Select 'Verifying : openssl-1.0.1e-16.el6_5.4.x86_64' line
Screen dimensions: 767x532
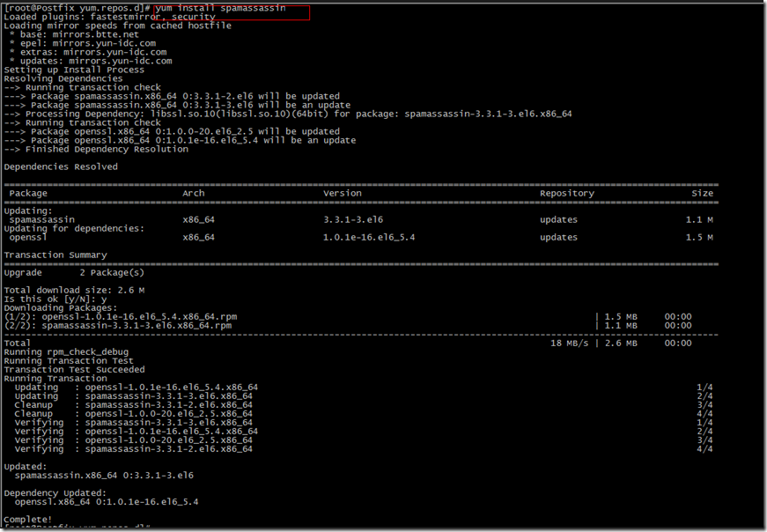(x=136, y=431)
